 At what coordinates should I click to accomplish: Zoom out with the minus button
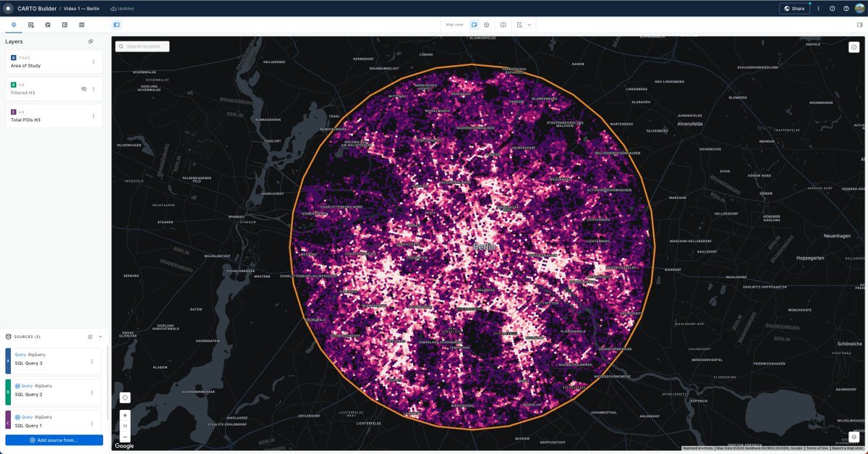[125, 437]
